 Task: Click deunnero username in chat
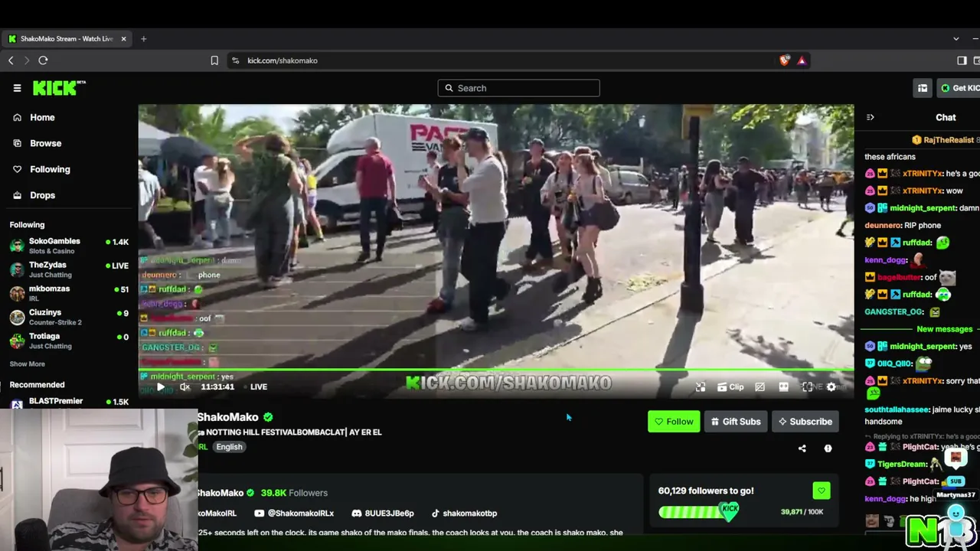pos(883,226)
